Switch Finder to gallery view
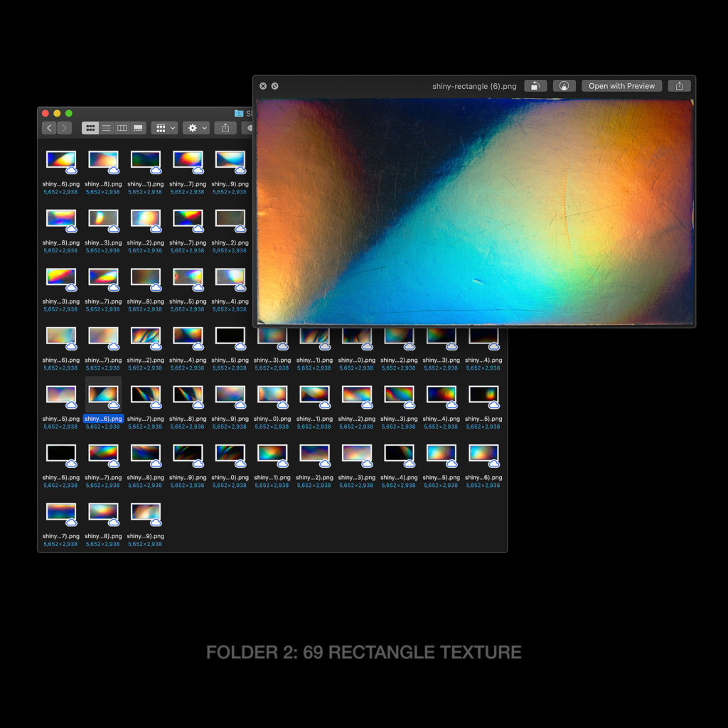The width and height of the screenshot is (728, 728). [x=138, y=128]
